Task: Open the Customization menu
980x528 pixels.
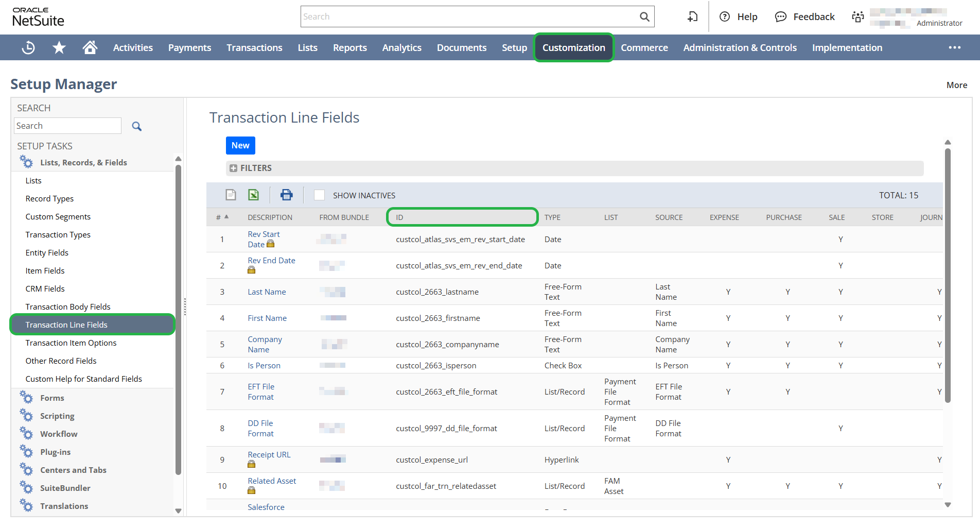Action: (573, 47)
